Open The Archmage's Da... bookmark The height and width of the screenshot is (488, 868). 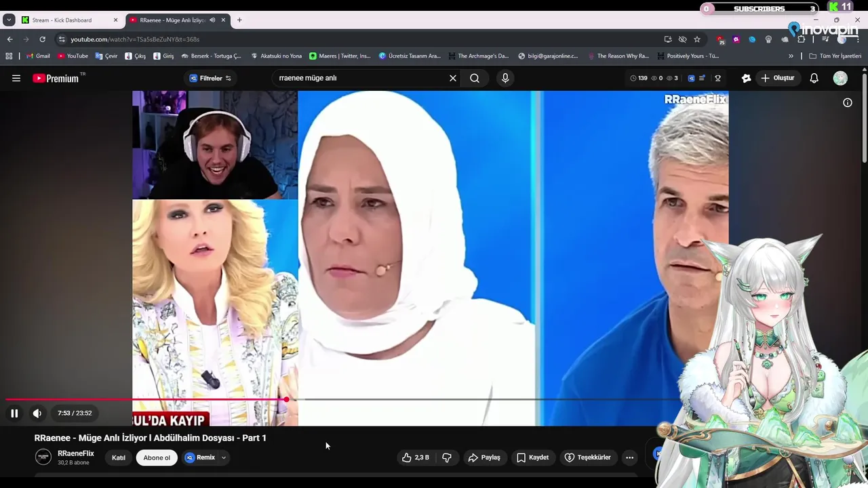pyautogui.click(x=478, y=56)
